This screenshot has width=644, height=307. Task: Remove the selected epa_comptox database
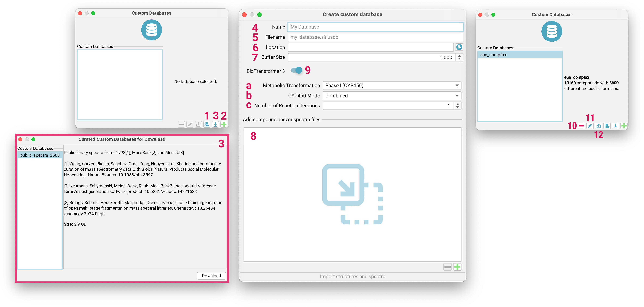[x=582, y=126]
